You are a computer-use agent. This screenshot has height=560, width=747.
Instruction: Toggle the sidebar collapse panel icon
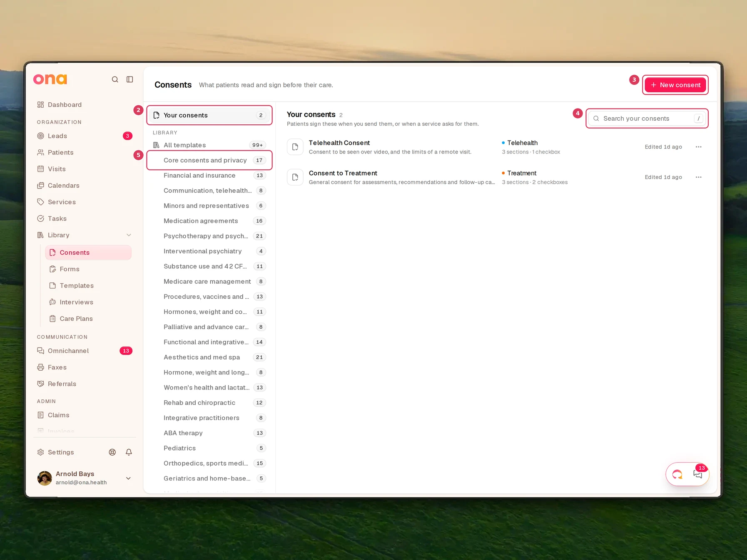[x=130, y=79]
